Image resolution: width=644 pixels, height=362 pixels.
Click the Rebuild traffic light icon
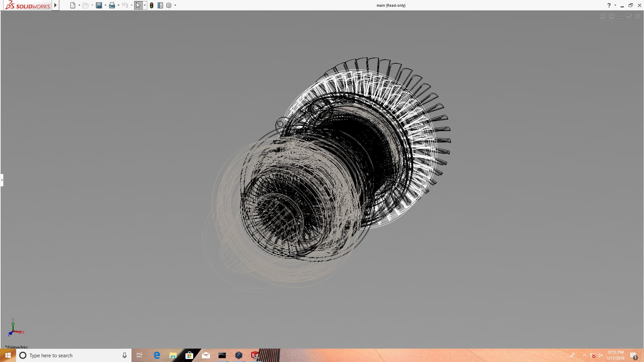(152, 5)
